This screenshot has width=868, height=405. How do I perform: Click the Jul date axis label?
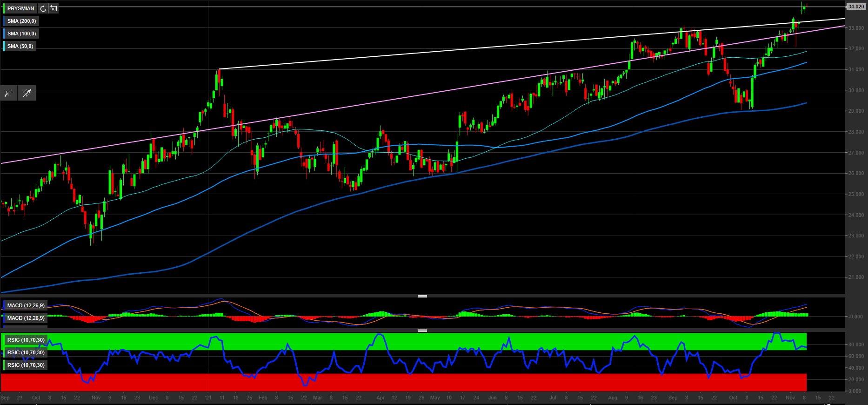pos(553,398)
